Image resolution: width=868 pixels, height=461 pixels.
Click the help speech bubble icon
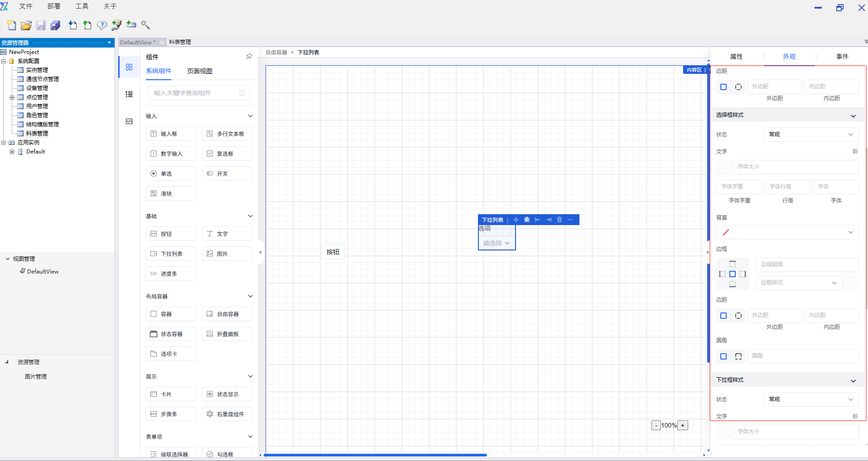[x=102, y=25]
